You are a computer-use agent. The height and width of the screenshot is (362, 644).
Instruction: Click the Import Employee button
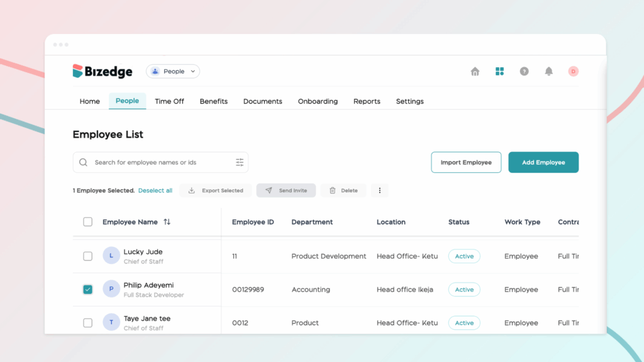pos(466,162)
